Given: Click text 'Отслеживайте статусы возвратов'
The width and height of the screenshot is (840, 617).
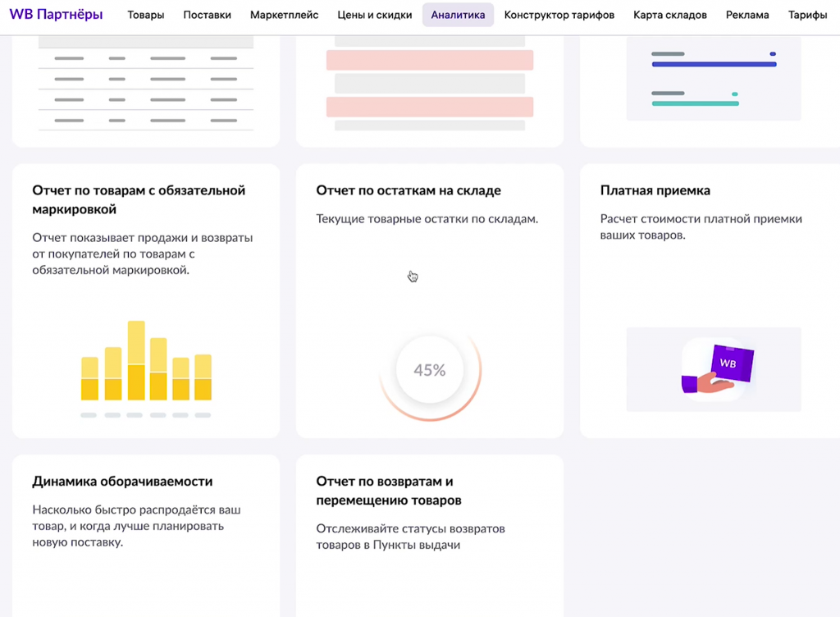Looking at the screenshot, I should click(410, 528).
